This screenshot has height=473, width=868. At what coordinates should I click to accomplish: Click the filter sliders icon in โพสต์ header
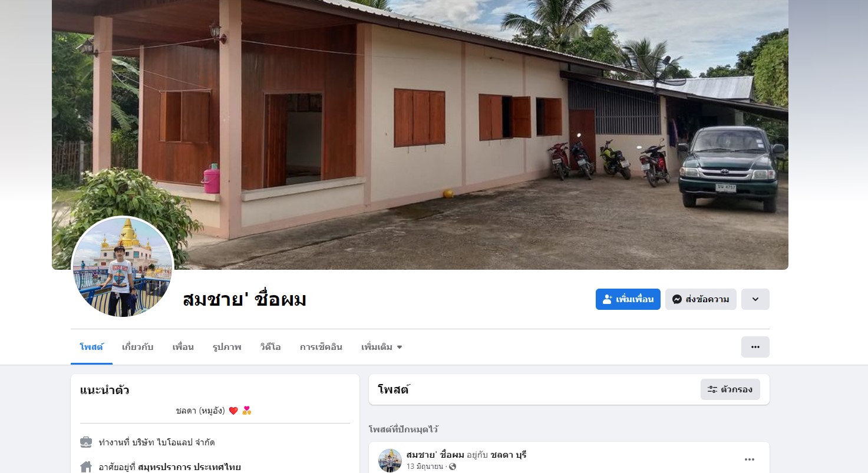point(712,389)
